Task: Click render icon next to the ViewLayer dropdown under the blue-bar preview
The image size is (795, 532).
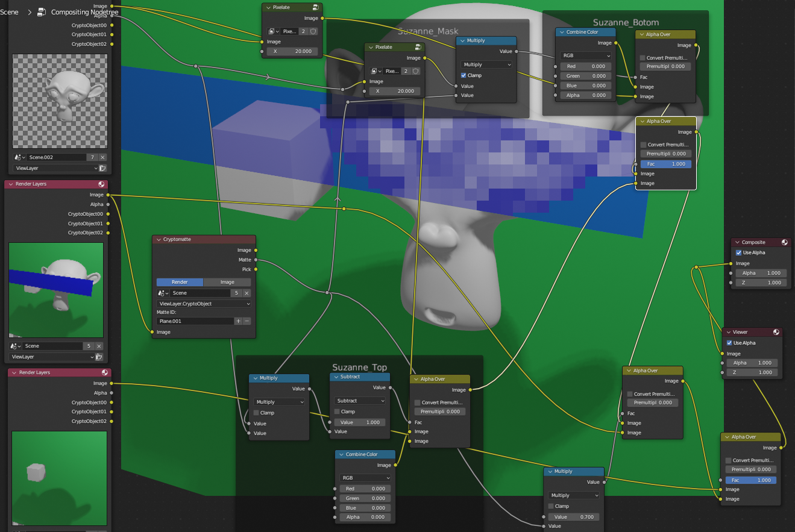Action: [99, 357]
